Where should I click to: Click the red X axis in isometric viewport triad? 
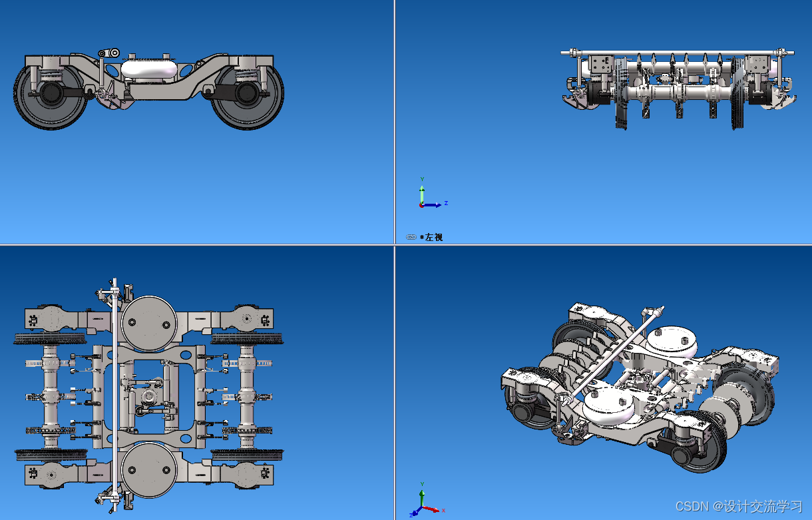pos(431,509)
